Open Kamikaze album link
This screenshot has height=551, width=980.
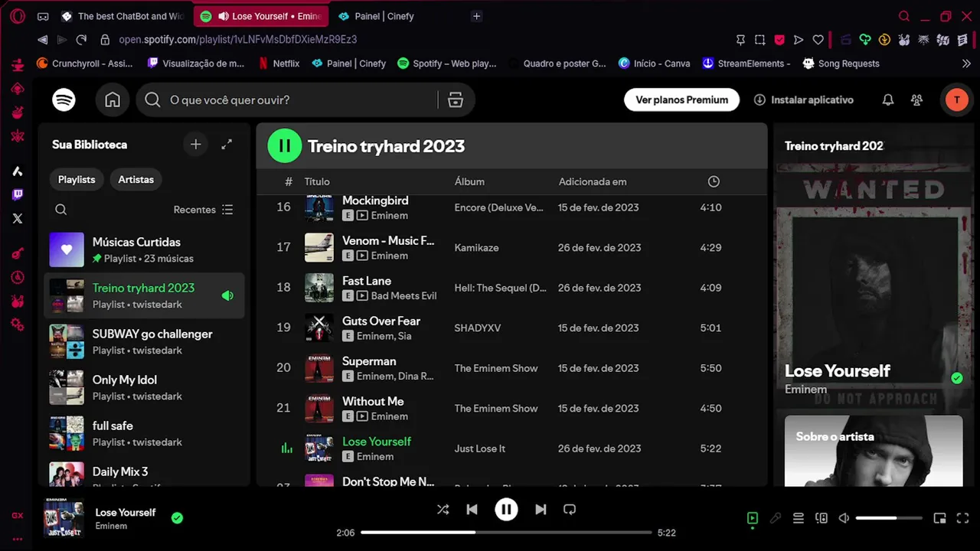click(476, 247)
